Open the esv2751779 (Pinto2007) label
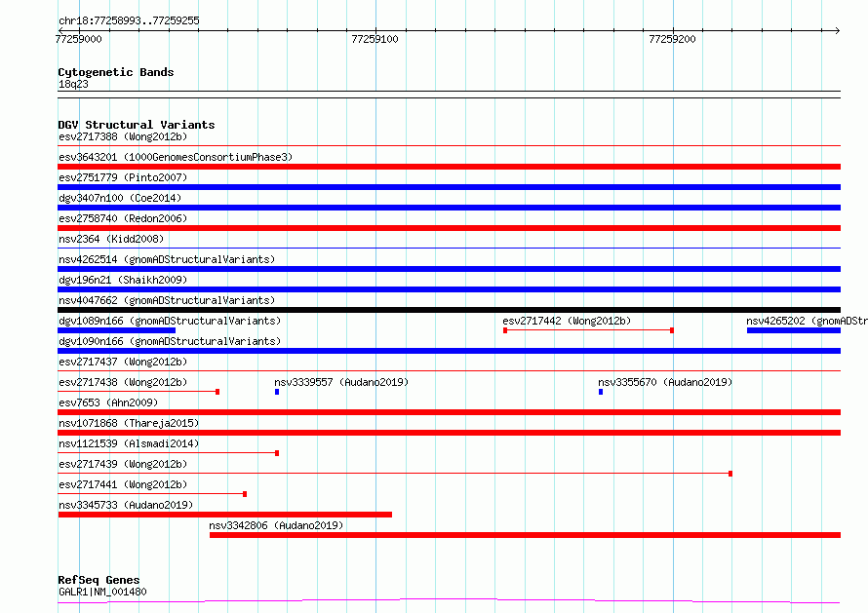Image resolution: width=868 pixels, height=613 pixels. point(123,177)
